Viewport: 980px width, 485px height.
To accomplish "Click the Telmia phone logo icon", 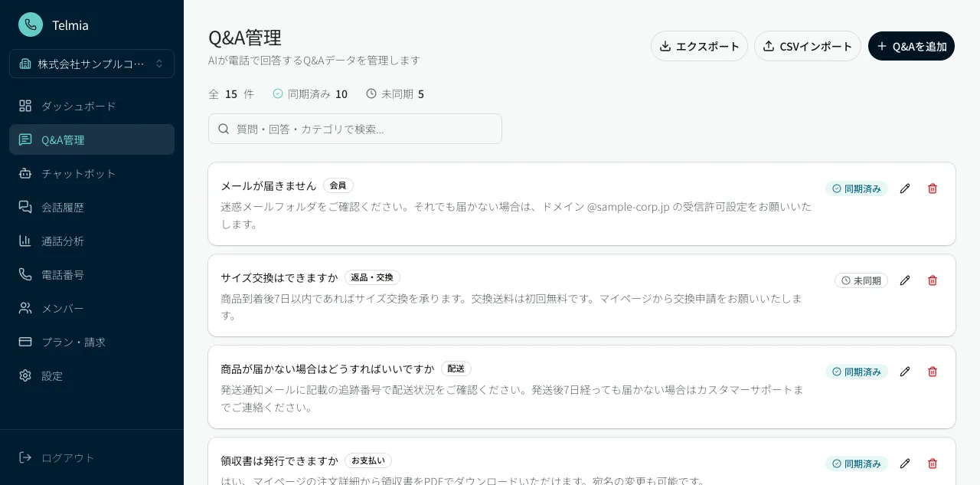I will [31, 25].
